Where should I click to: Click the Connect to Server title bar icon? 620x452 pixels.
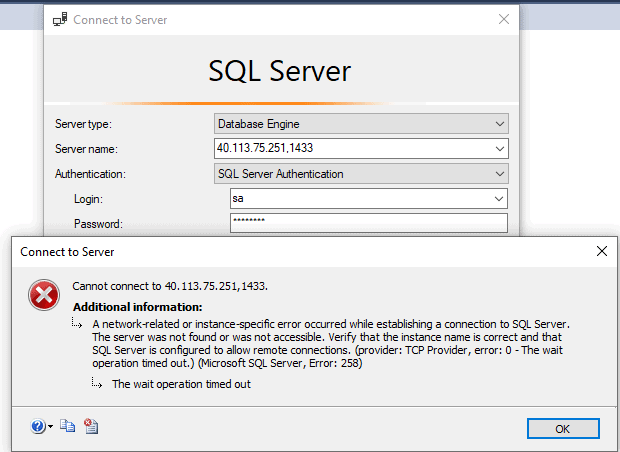60,20
